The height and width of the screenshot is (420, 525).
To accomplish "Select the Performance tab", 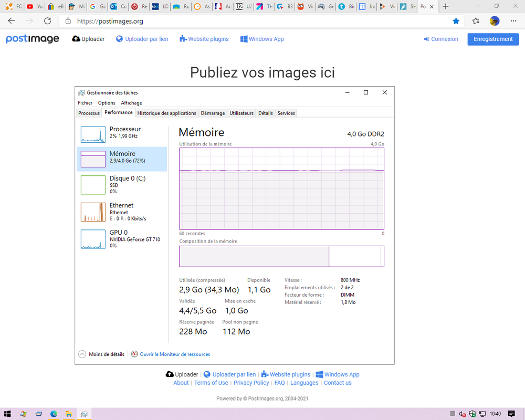I will [118, 112].
